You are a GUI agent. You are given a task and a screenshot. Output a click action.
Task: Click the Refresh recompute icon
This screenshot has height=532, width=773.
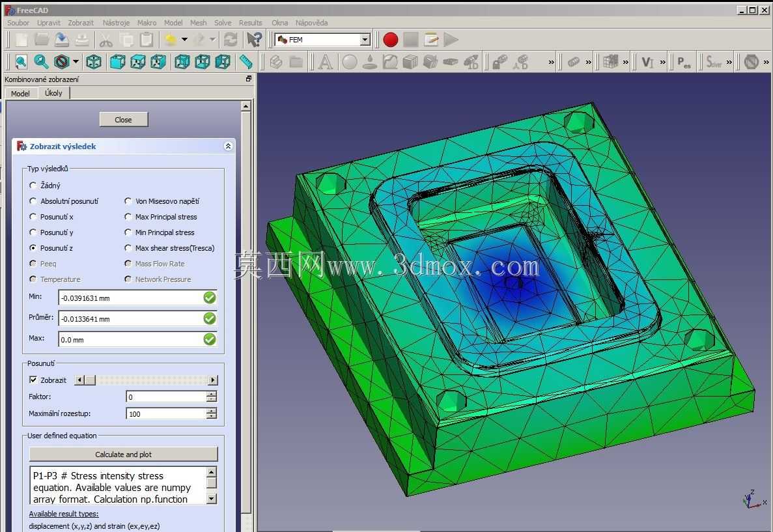pyautogui.click(x=231, y=40)
